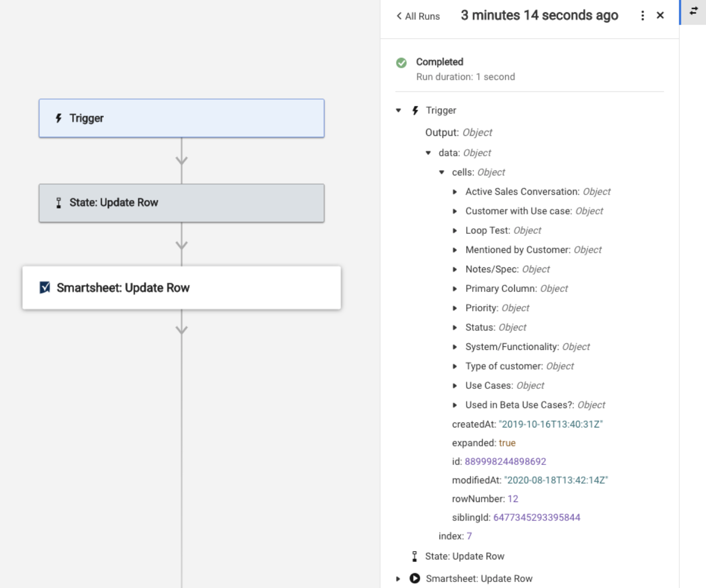Click the Output: Object line

coord(458,132)
